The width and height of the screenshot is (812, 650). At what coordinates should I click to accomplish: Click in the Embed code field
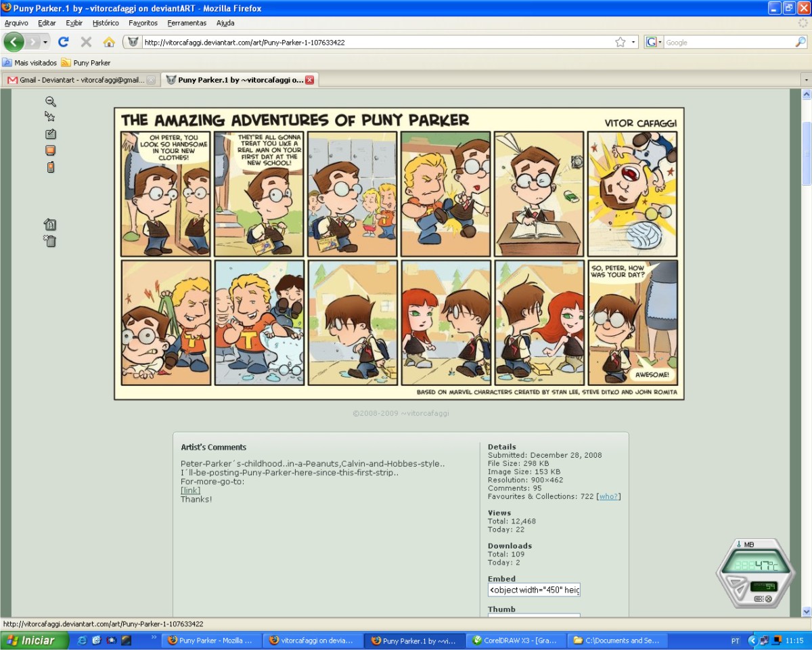click(534, 590)
